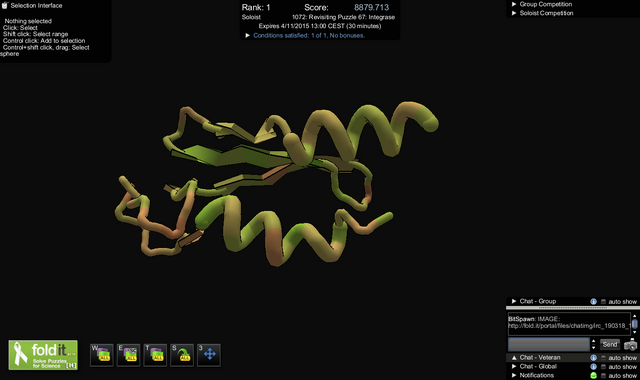This screenshot has width=640, height=380.
Task: Toggle auto show for Chat - Veteran
Action: tap(603, 358)
